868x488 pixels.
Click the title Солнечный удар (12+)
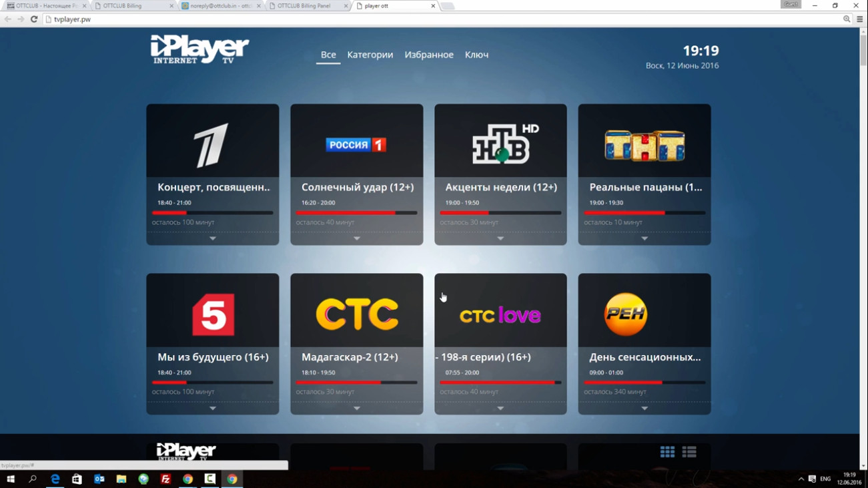point(358,188)
